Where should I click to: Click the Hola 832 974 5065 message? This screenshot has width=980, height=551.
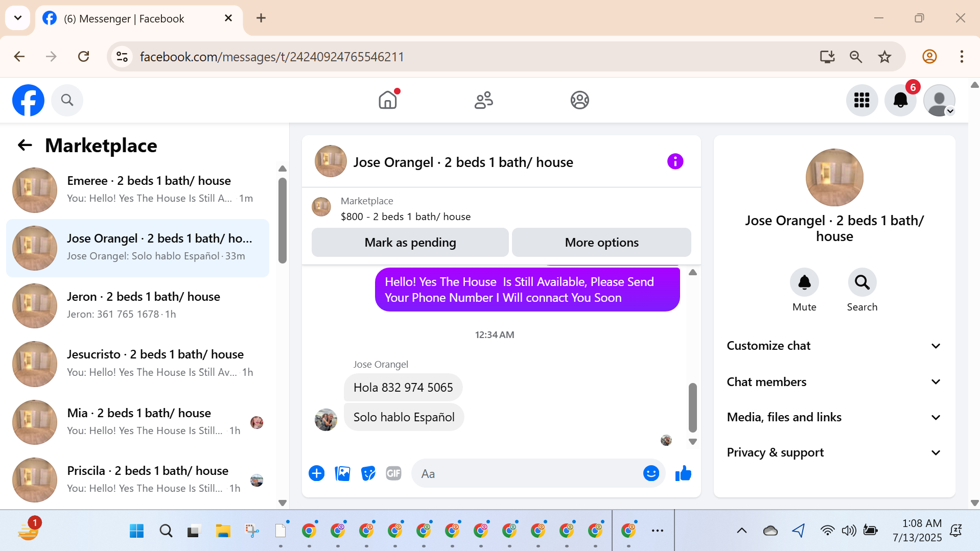tap(403, 388)
